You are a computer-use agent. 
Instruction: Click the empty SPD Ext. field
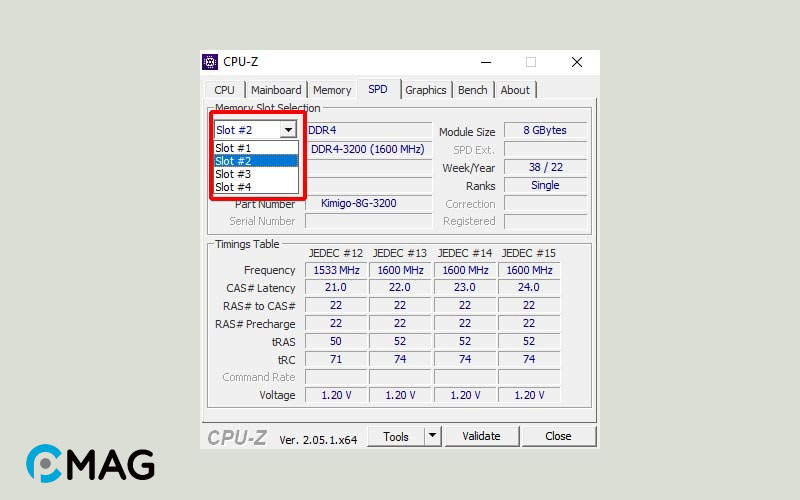click(545, 149)
